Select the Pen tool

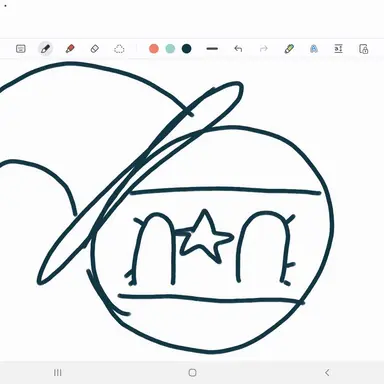(45, 49)
